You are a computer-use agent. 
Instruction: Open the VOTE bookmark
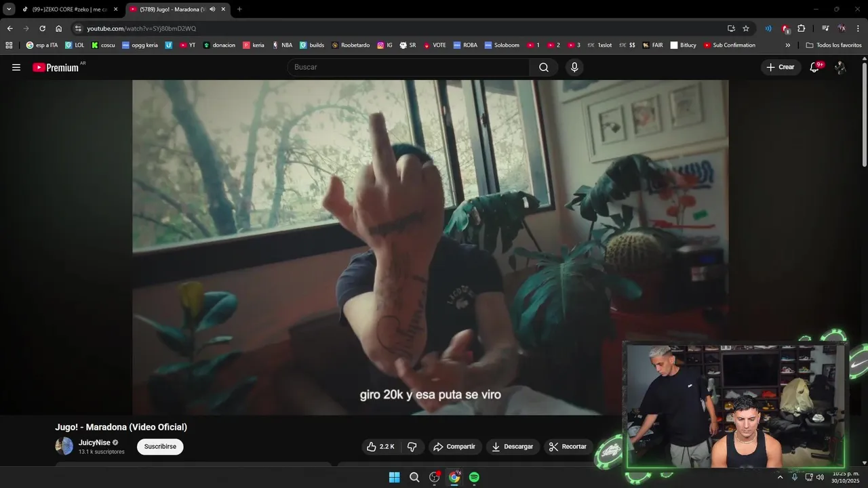pyautogui.click(x=435, y=45)
